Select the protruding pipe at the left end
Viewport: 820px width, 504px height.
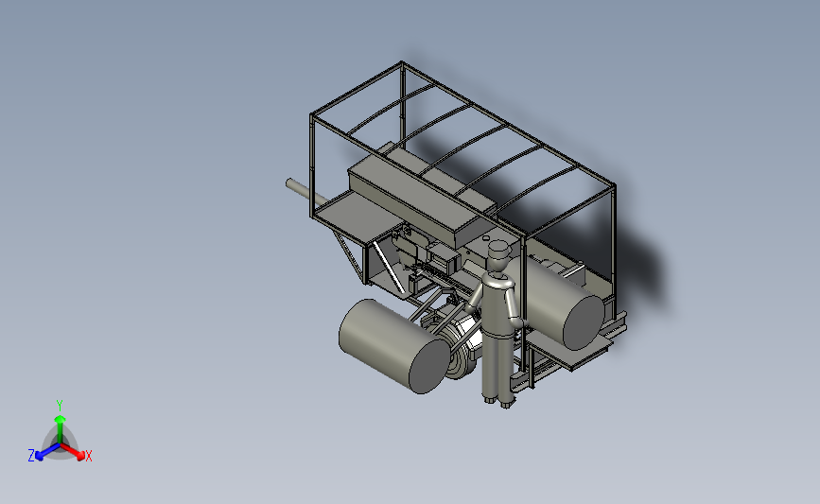[306, 192]
